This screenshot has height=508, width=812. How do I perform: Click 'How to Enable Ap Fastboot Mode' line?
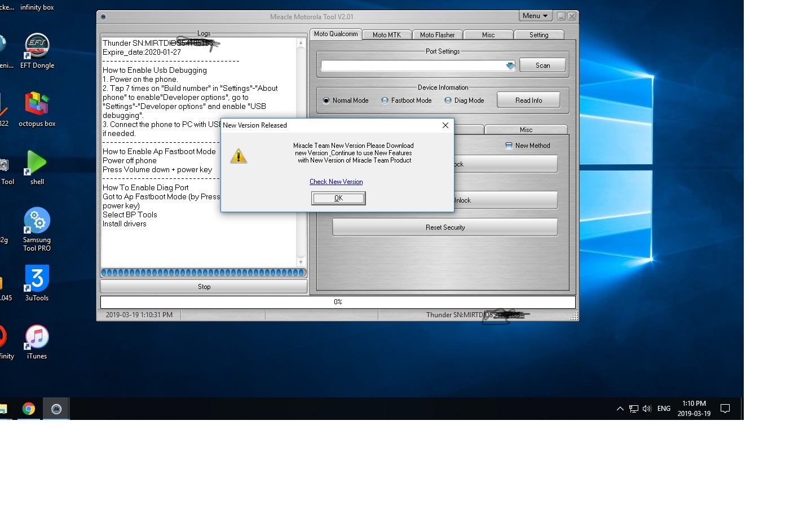[159, 151]
